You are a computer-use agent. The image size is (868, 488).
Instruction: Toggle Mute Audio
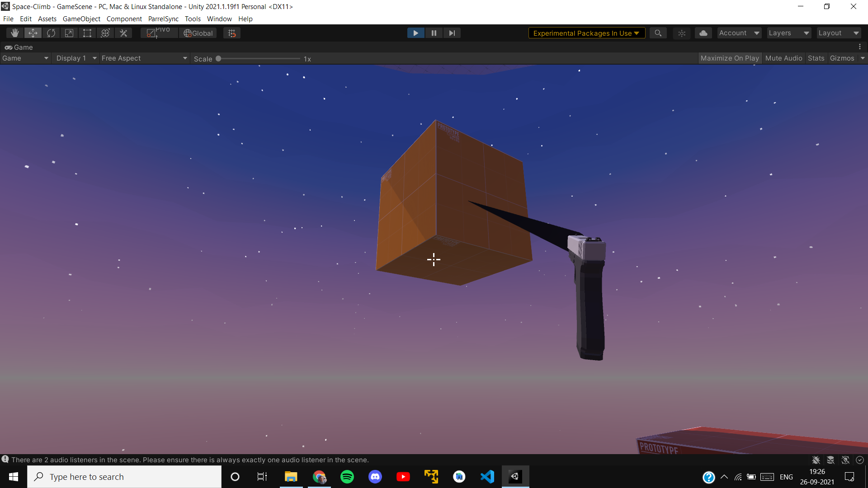coord(783,58)
